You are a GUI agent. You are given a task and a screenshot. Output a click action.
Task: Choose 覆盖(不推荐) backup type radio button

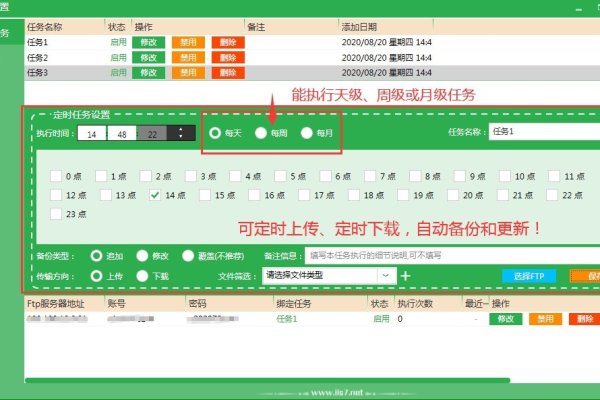(x=188, y=256)
